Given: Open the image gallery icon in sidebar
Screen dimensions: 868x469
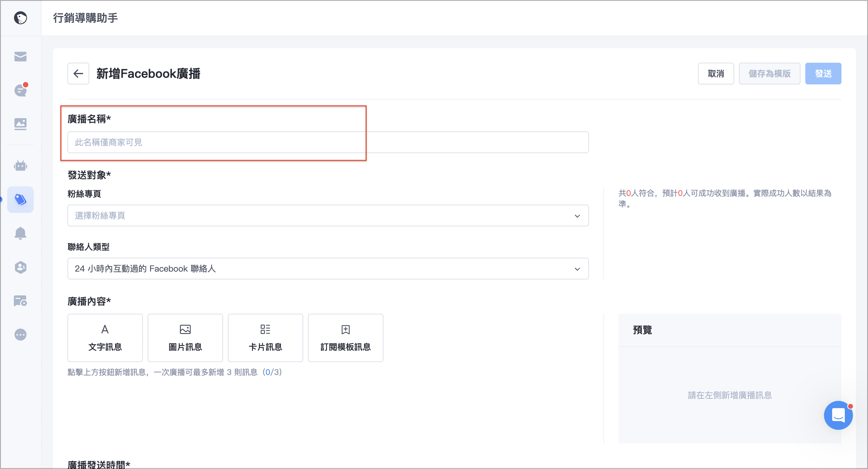Looking at the screenshot, I should [x=20, y=124].
